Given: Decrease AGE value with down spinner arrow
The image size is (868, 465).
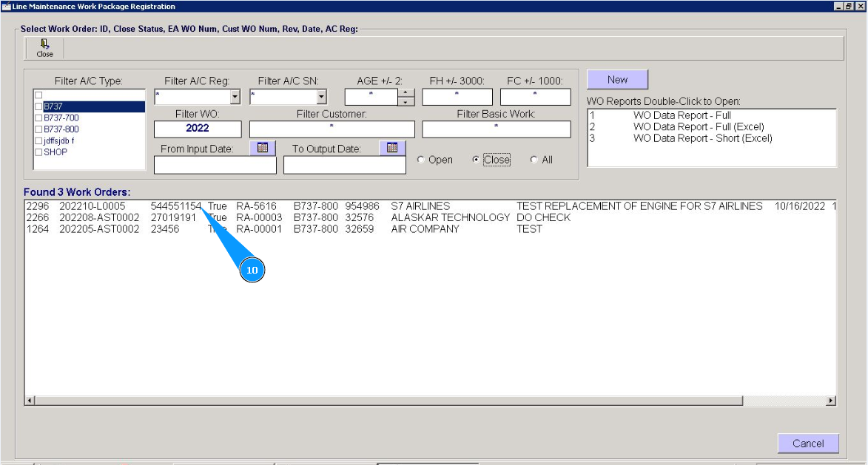Looking at the screenshot, I should tap(406, 102).
